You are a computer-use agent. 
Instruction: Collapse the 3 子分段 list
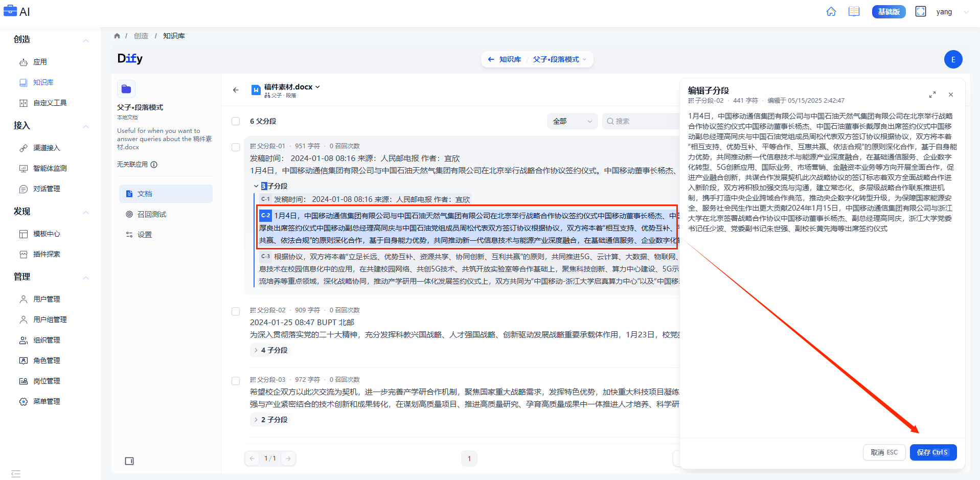point(270,186)
